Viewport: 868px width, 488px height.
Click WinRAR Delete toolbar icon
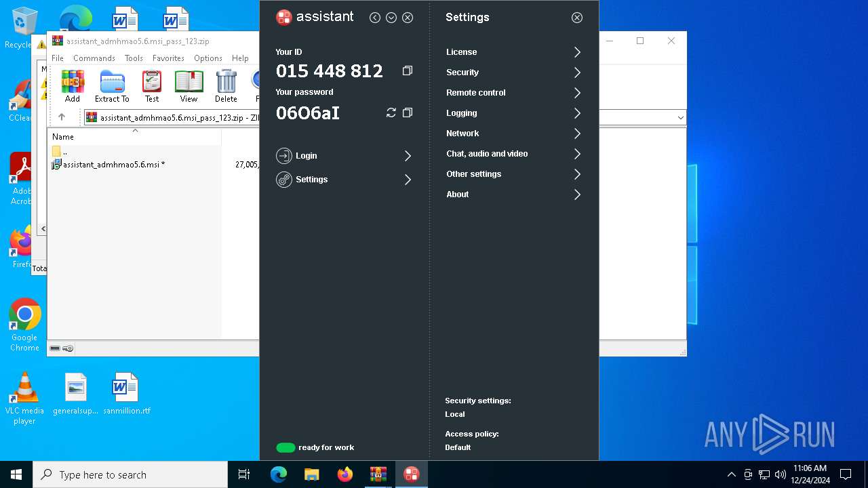click(226, 86)
